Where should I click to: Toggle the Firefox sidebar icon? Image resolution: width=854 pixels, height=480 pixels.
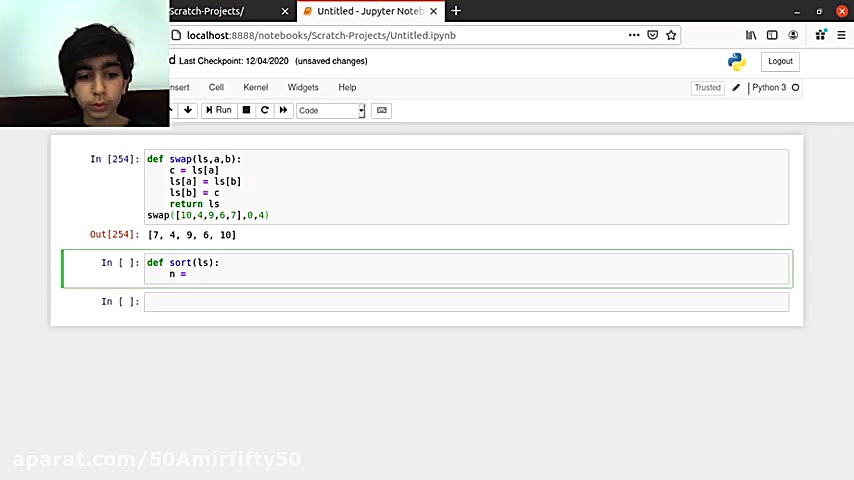(772, 35)
